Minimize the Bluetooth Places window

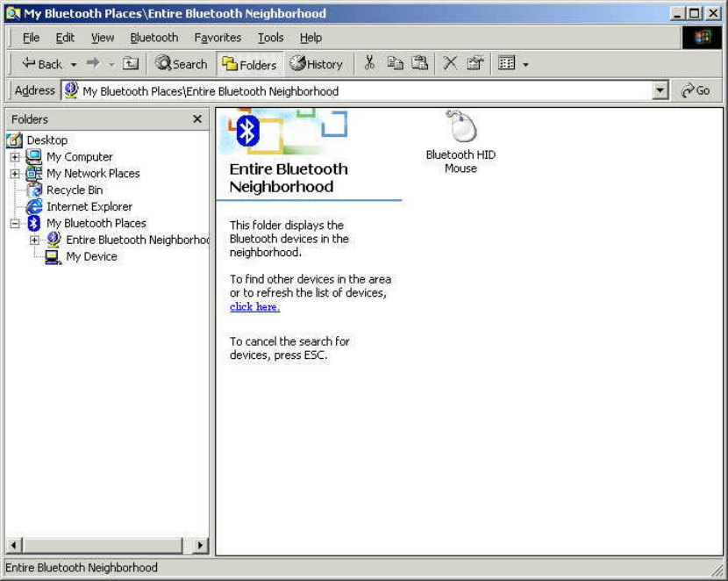[677, 13]
